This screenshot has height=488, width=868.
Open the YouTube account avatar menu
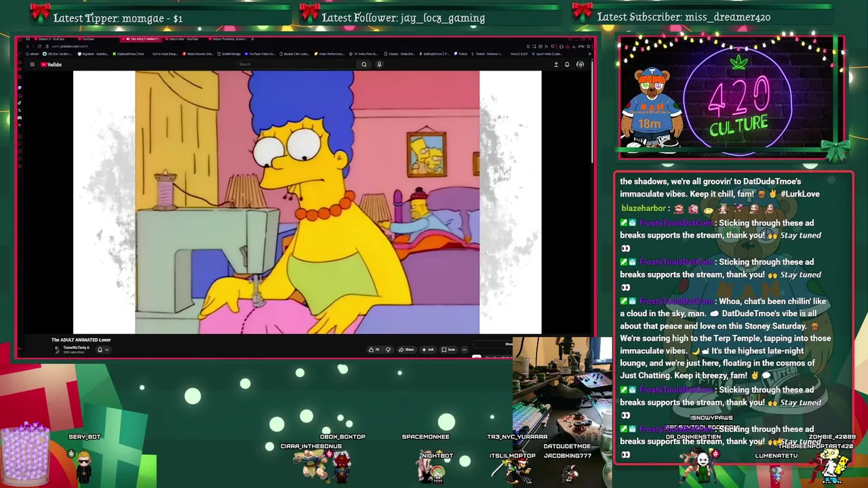pyautogui.click(x=580, y=64)
